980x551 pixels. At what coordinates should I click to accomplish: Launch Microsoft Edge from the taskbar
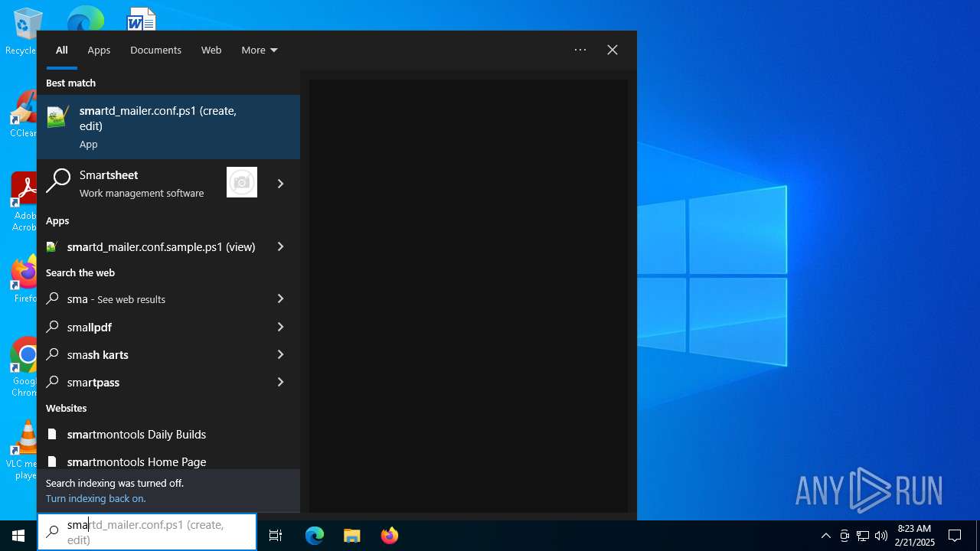pos(315,536)
